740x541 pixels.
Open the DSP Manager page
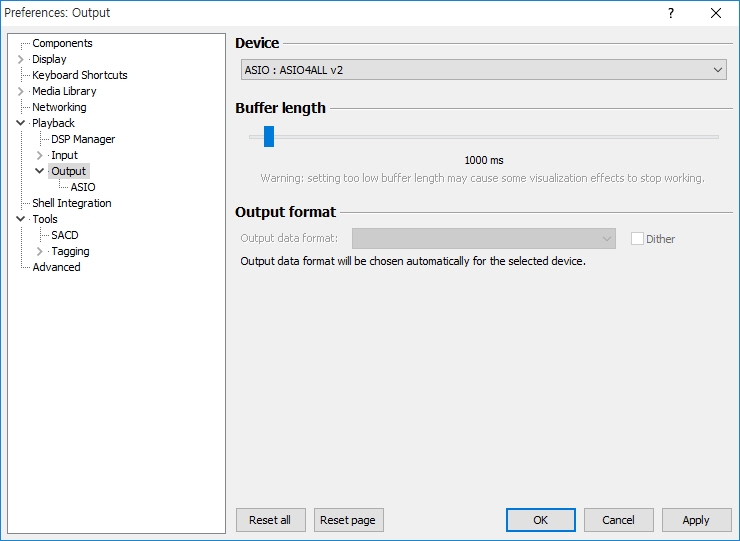click(x=83, y=139)
